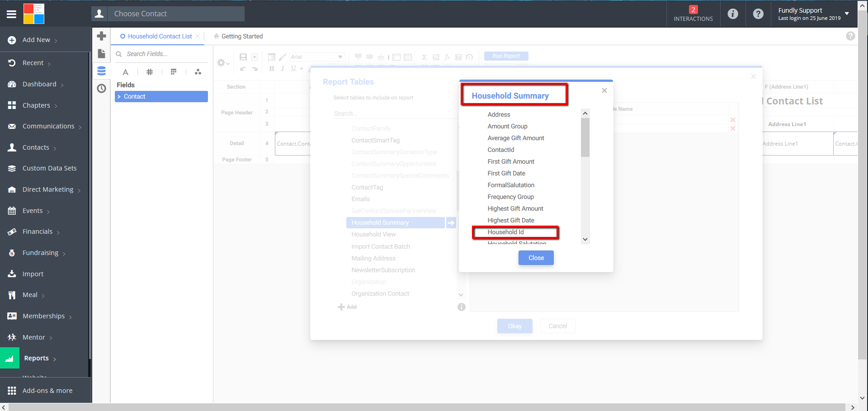The height and width of the screenshot is (411, 868).
Task: Click the formula fx icon in the toolbar
Action: pyautogui.click(x=447, y=57)
